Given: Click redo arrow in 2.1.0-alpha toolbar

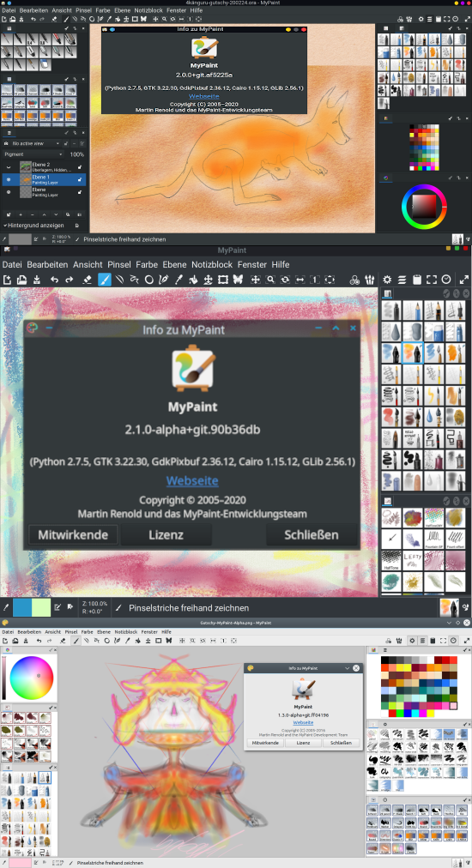Looking at the screenshot, I should pos(70,280).
